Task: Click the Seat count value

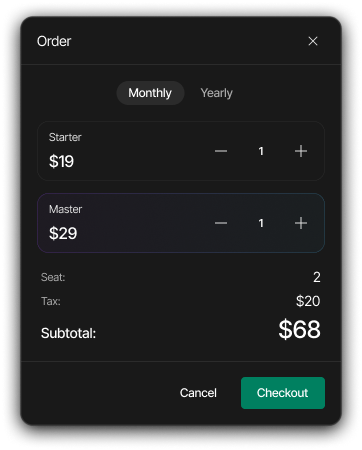Action: (317, 277)
